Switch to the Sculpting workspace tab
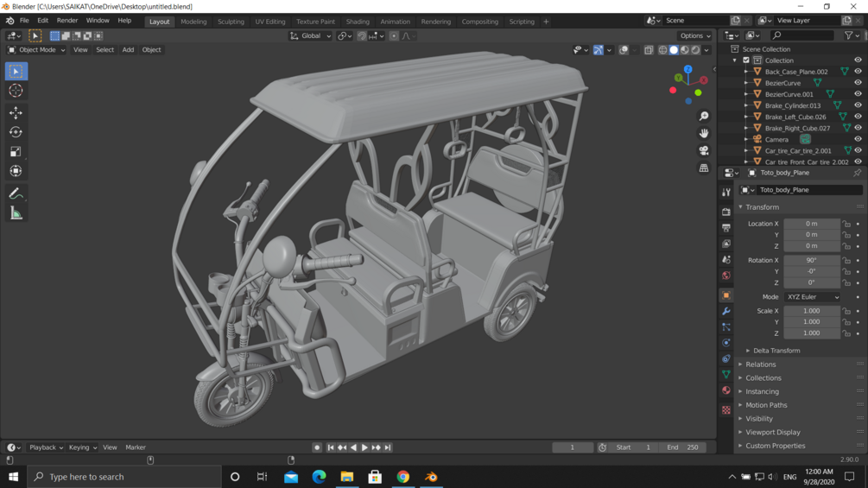Image resolution: width=868 pixels, height=488 pixels. (x=231, y=22)
